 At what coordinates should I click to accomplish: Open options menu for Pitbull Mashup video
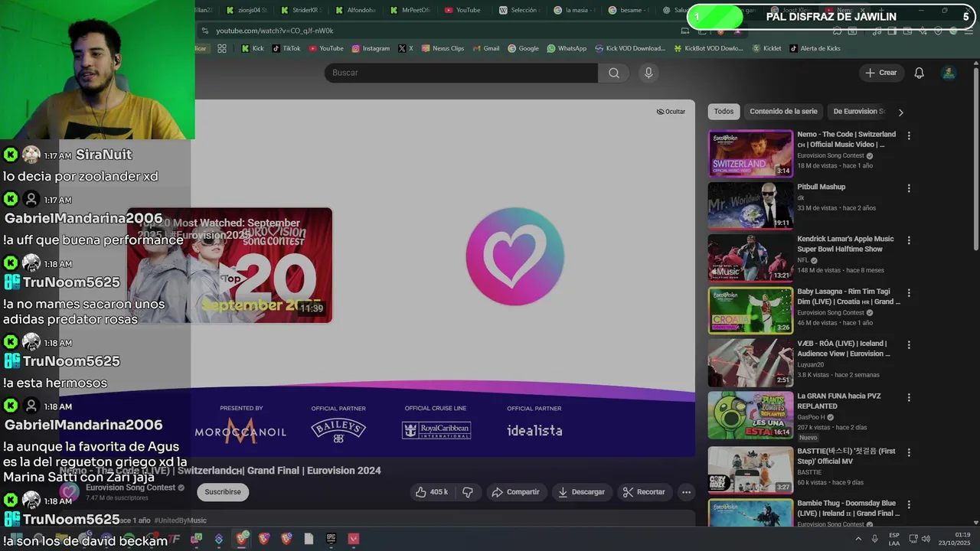(909, 187)
